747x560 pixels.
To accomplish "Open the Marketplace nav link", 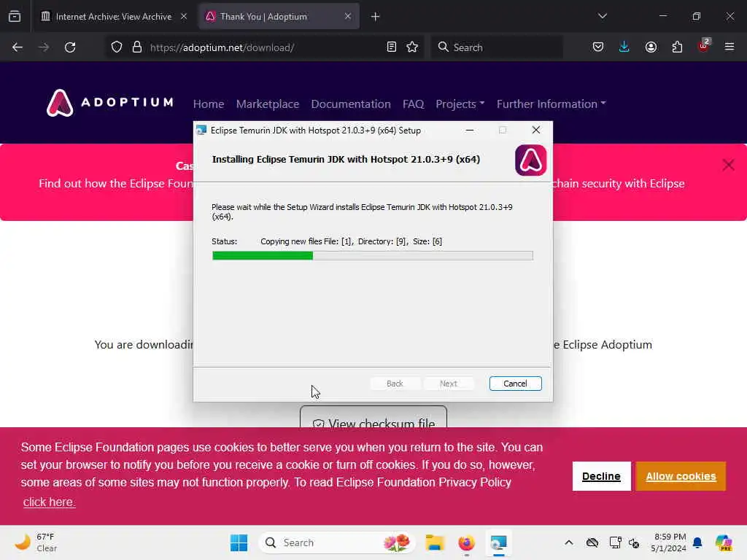I will click(x=268, y=104).
